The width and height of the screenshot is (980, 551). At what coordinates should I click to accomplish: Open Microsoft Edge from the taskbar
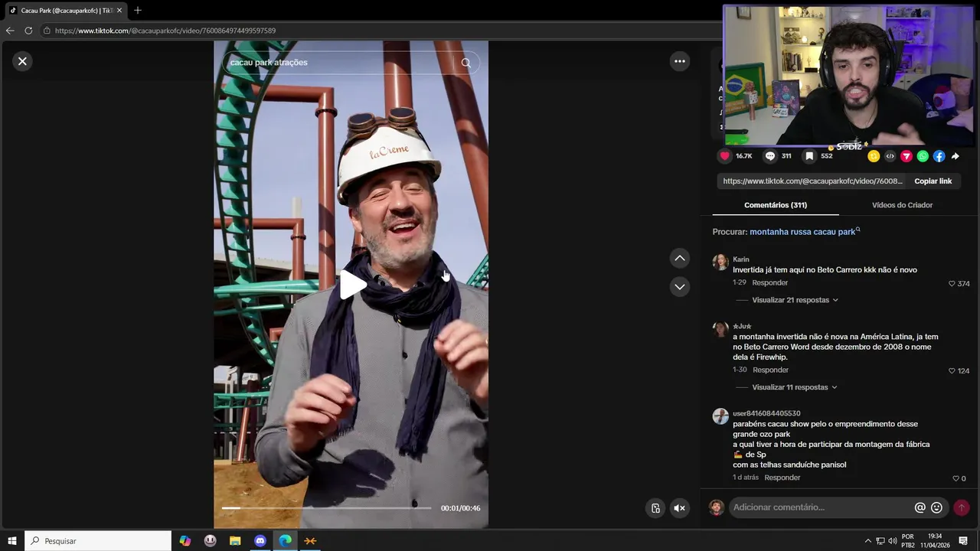pyautogui.click(x=286, y=541)
